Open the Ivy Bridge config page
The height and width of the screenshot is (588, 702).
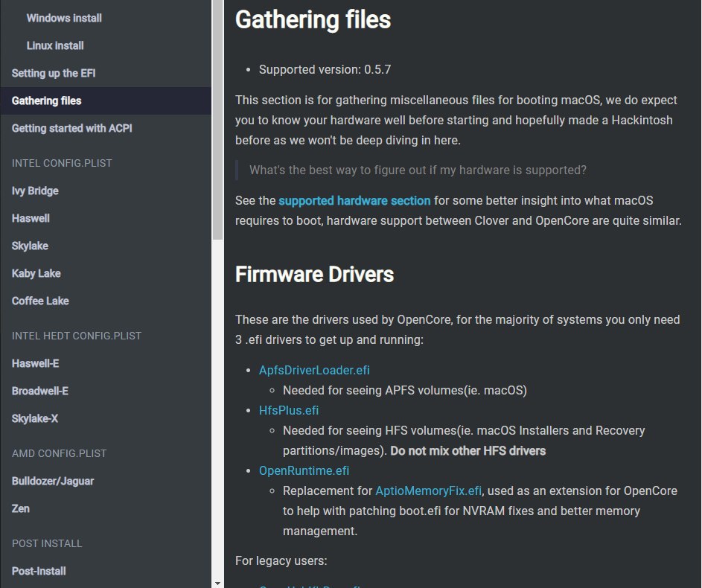coord(35,191)
